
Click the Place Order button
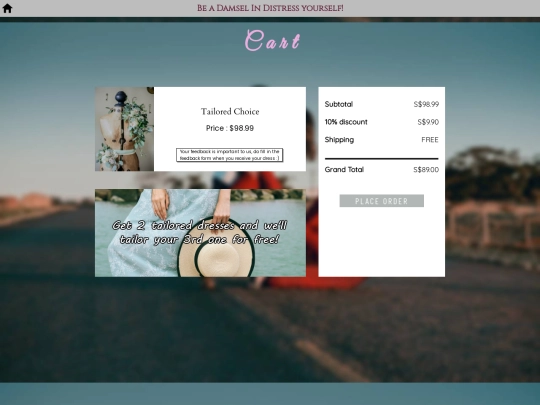[x=382, y=201]
